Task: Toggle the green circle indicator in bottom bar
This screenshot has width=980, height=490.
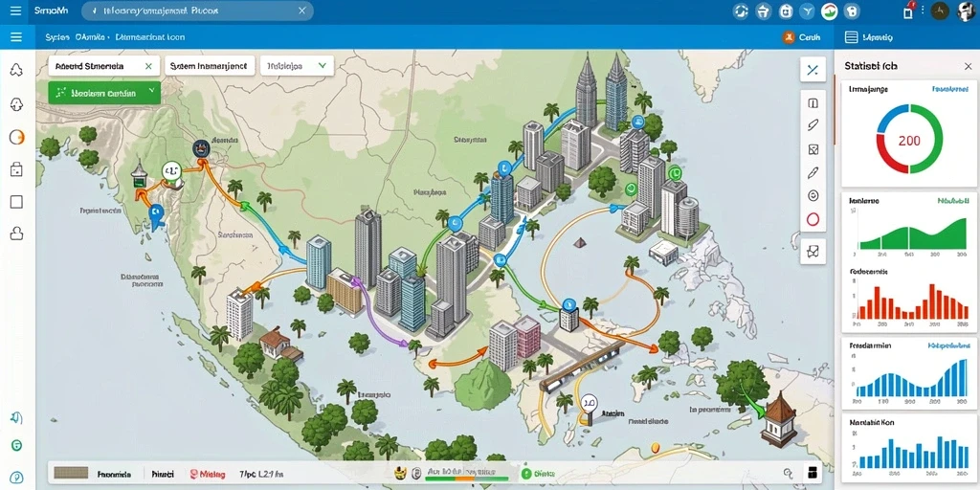Action: (x=525, y=475)
